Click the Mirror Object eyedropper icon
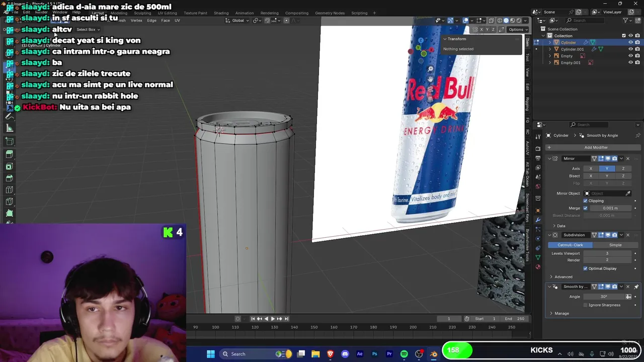The width and height of the screenshot is (644, 362). (x=628, y=194)
